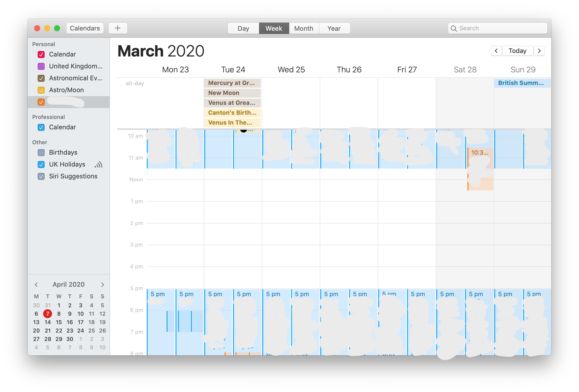Select April 24 in mini calendar
The width and height of the screenshot is (579, 392).
[x=81, y=331]
